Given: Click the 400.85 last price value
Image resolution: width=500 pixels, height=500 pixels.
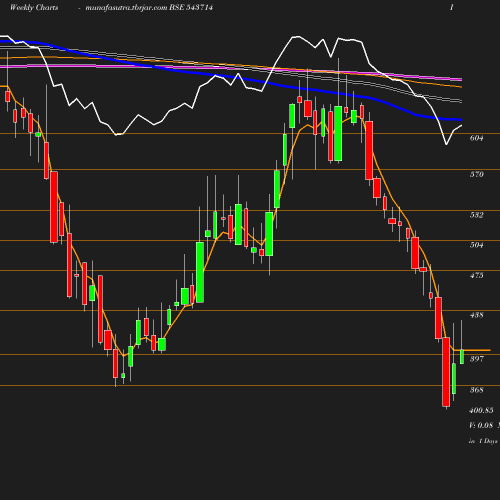Looking at the screenshot, I should tap(481, 410).
